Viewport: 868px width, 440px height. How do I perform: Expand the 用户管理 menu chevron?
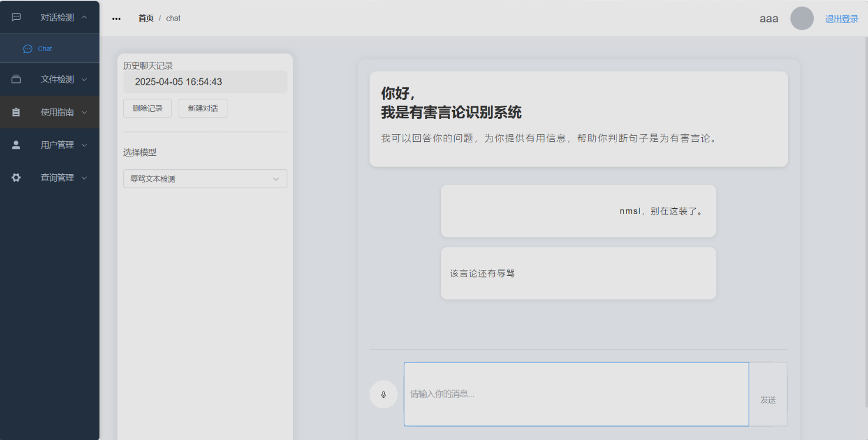[84, 145]
